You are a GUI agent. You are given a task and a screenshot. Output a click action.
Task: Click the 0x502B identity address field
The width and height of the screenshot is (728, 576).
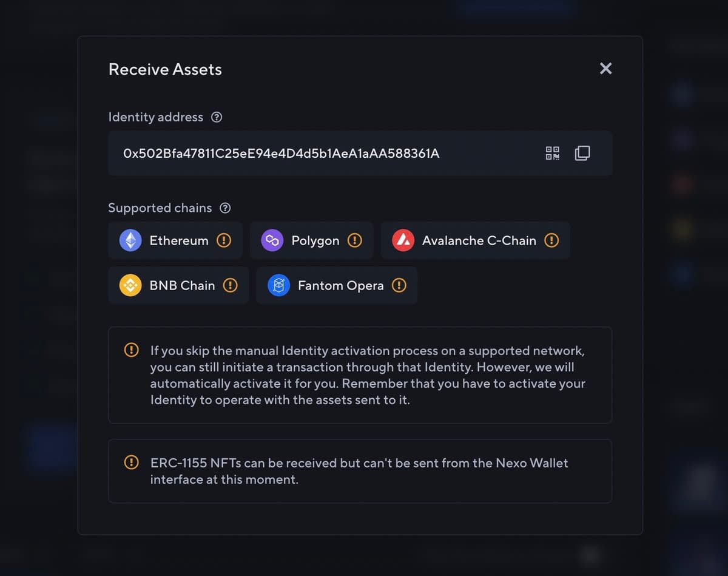pos(360,153)
